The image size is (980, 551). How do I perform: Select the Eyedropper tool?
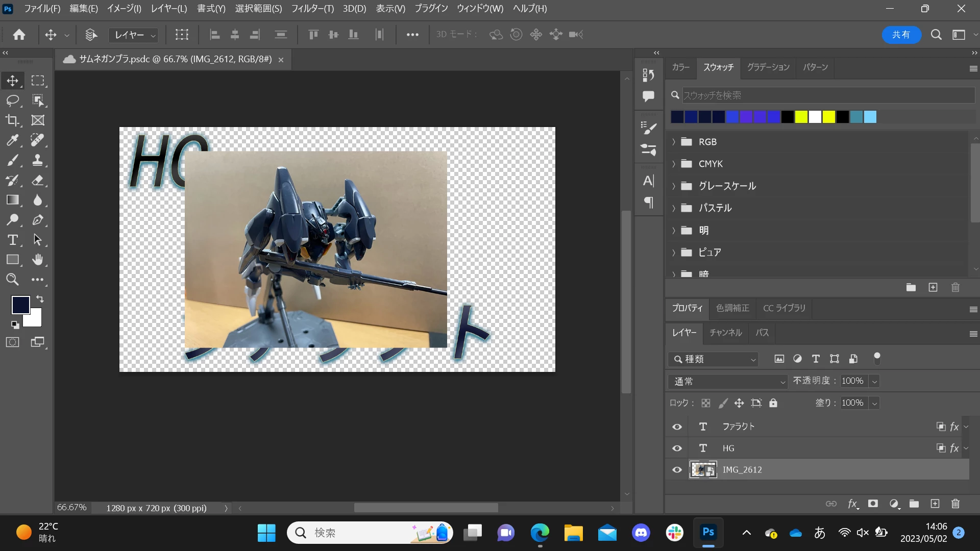click(13, 140)
